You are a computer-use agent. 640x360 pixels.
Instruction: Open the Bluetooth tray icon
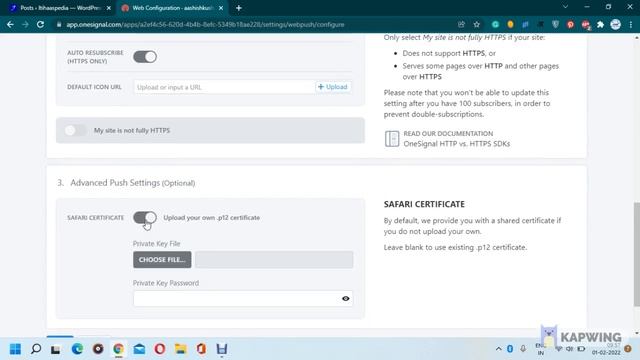(x=510, y=349)
